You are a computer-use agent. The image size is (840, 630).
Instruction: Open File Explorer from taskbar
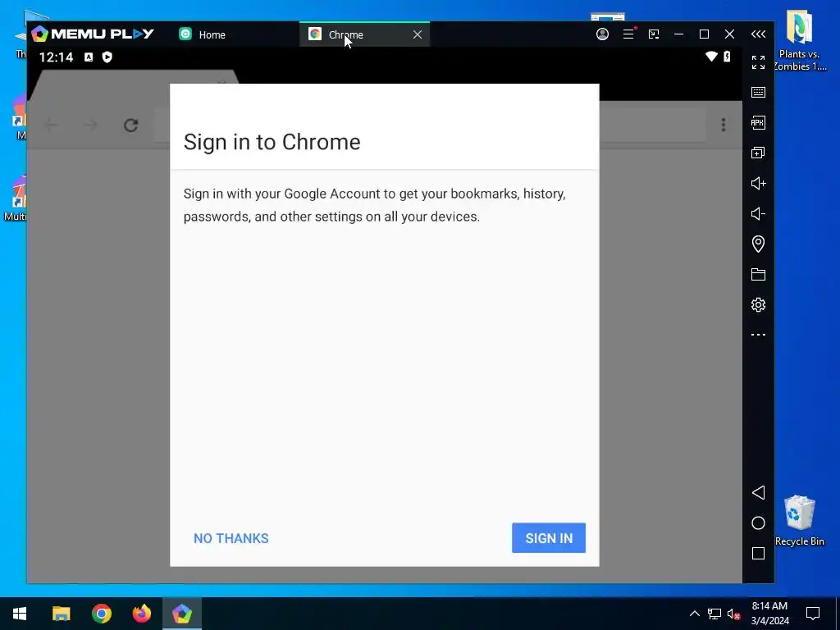pyautogui.click(x=61, y=614)
